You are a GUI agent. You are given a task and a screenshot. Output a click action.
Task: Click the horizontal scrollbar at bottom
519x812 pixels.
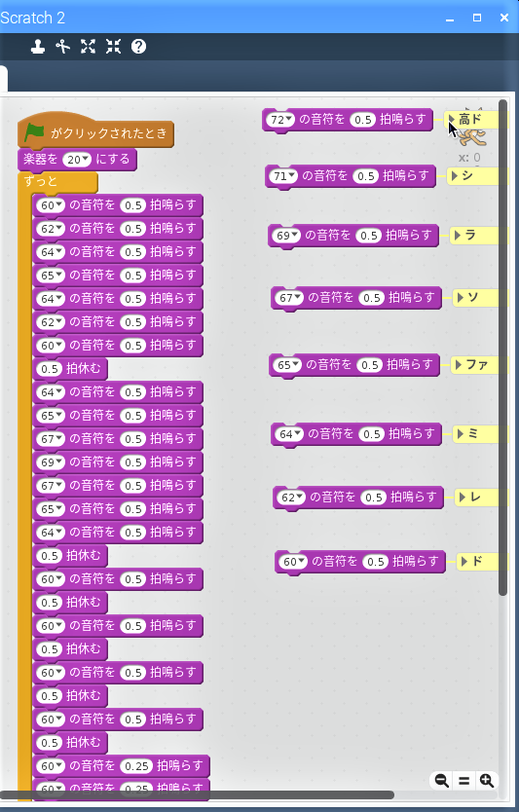coord(197,794)
